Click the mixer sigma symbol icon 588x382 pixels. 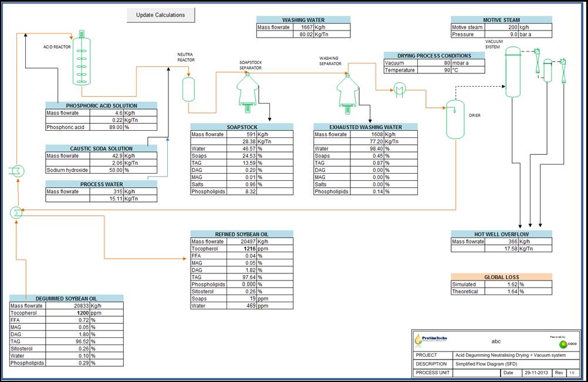[16, 212]
